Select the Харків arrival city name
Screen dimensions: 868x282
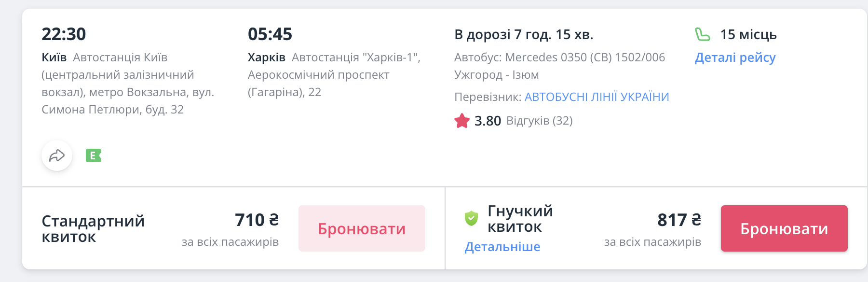pyautogui.click(x=267, y=57)
